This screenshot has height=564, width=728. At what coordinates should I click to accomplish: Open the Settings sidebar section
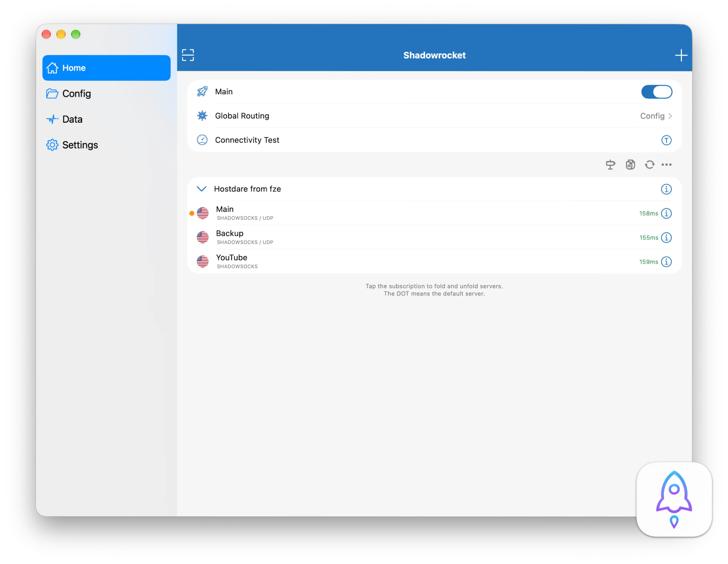106,145
